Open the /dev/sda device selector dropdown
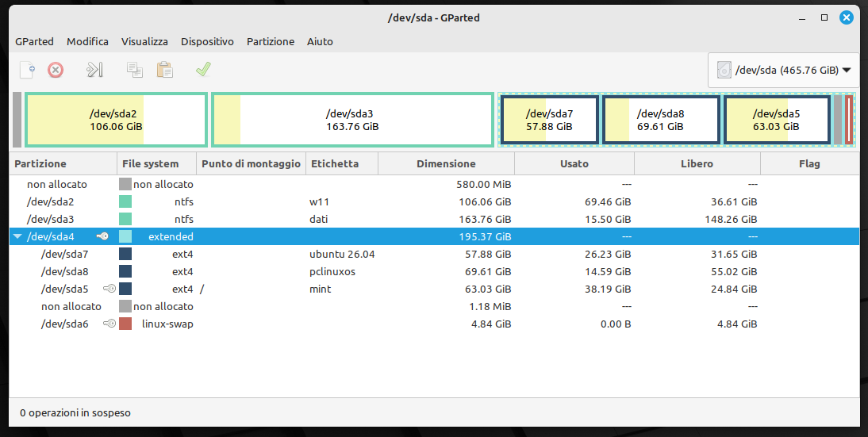The width and height of the screenshot is (868, 437). click(784, 71)
